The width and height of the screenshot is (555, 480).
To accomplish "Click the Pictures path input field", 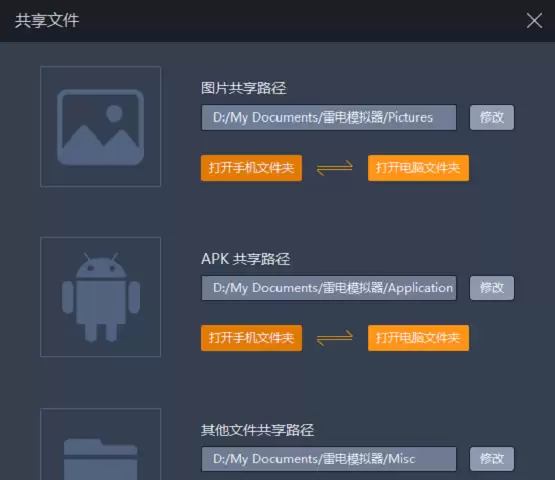I will coord(329,118).
